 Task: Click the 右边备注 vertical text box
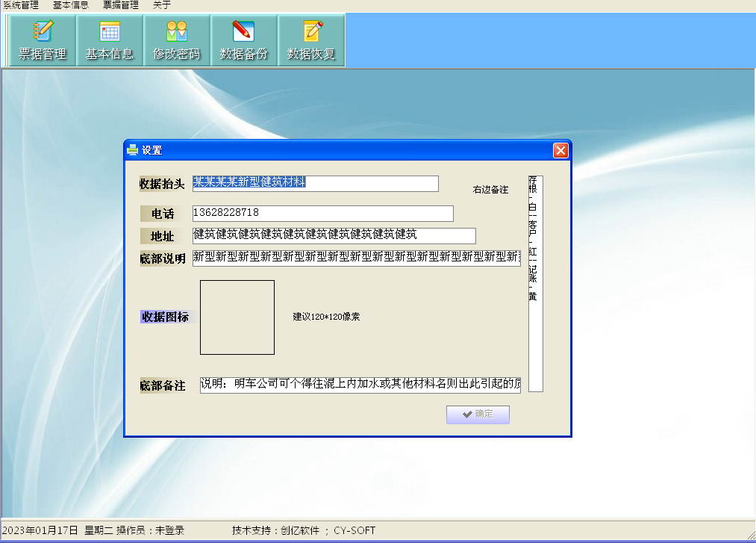536,283
